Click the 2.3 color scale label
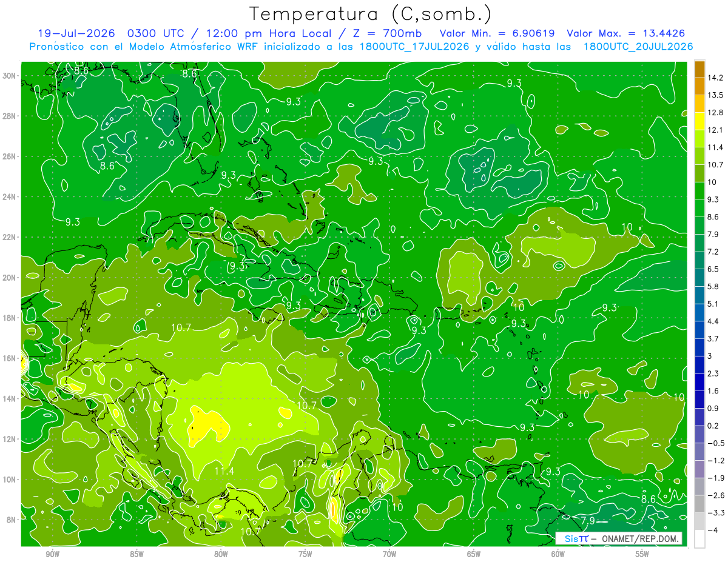The height and width of the screenshot is (562, 728). [x=713, y=373]
